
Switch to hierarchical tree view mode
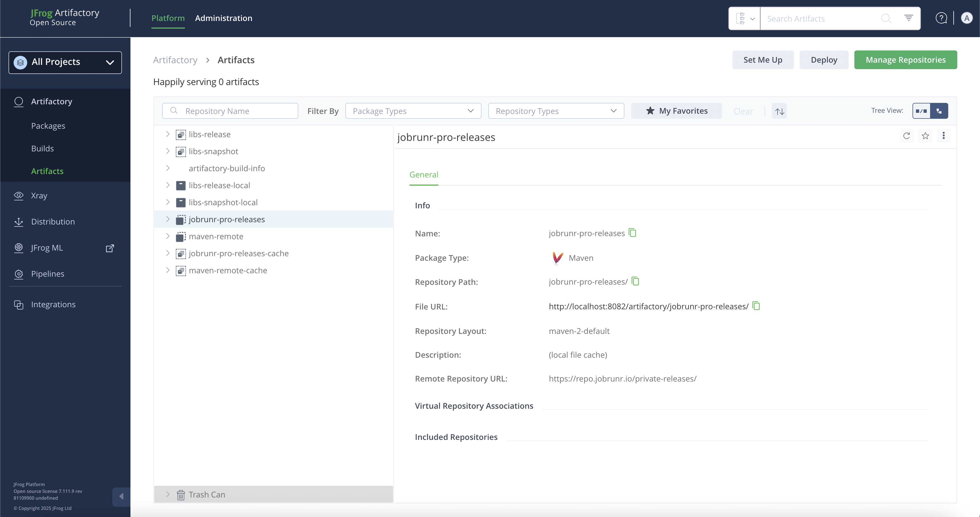click(x=939, y=111)
